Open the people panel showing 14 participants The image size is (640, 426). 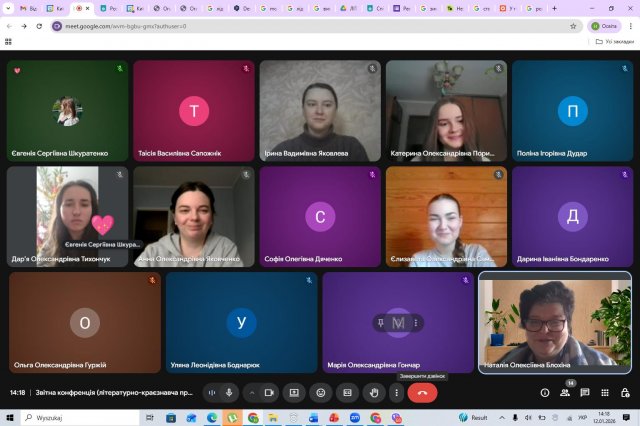pyautogui.click(x=565, y=393)
